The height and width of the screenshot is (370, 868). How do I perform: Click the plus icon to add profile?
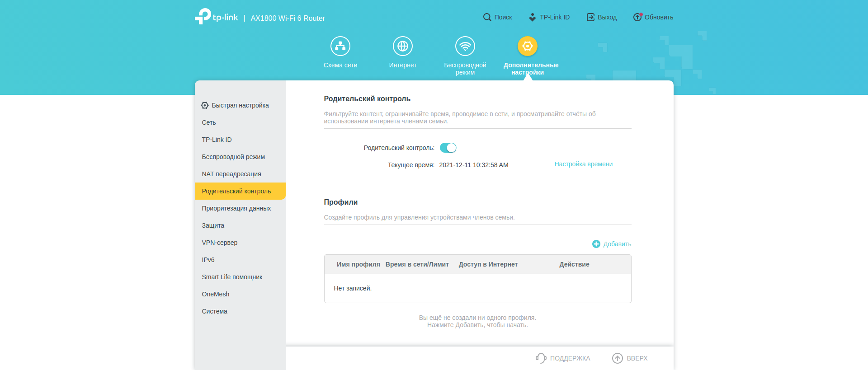point(596,244)
